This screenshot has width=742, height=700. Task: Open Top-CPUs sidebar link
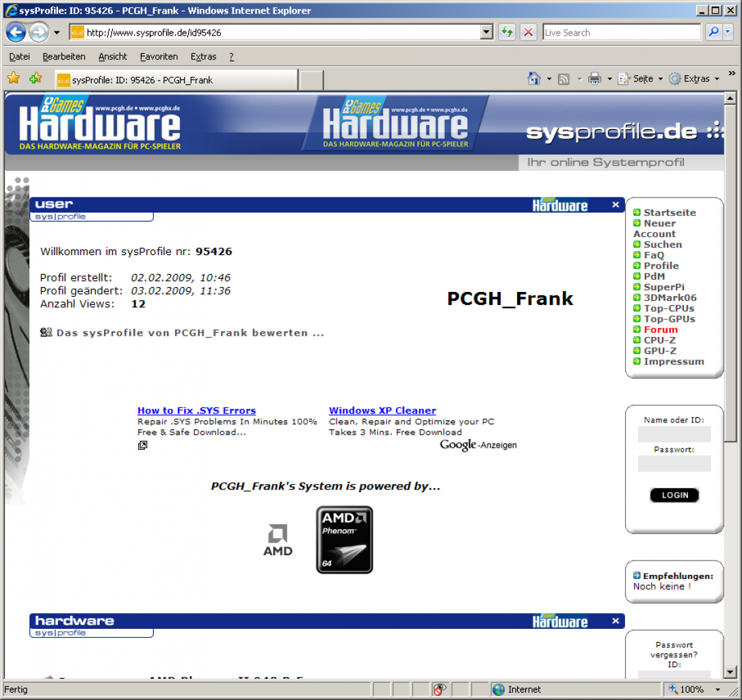pos(669,308)
